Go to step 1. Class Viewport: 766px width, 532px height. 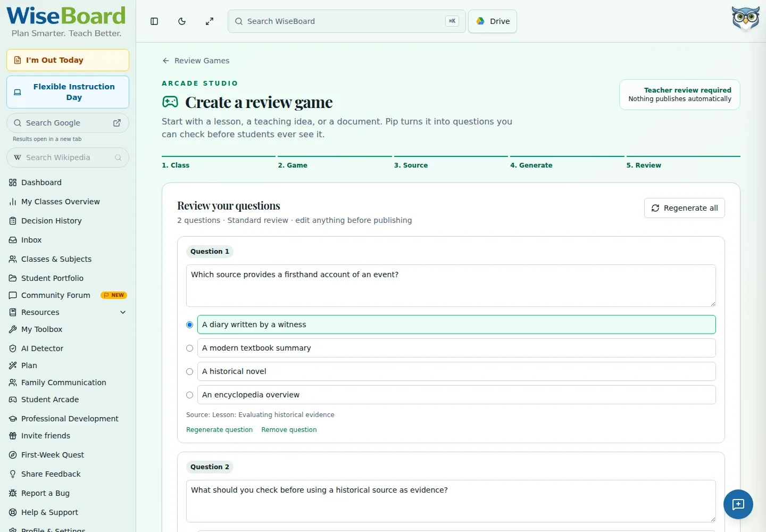coord(219,163)
